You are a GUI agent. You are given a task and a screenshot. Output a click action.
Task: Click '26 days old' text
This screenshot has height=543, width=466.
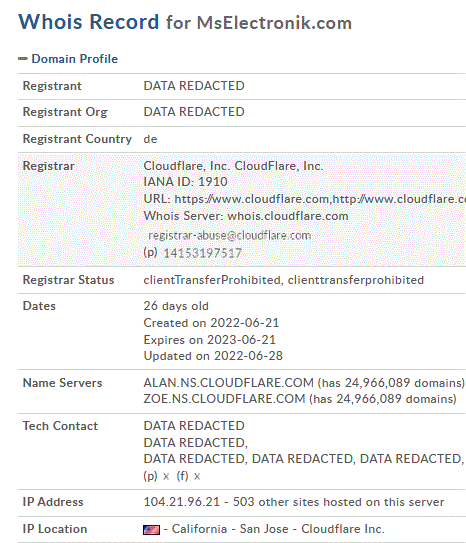(176, 306)
